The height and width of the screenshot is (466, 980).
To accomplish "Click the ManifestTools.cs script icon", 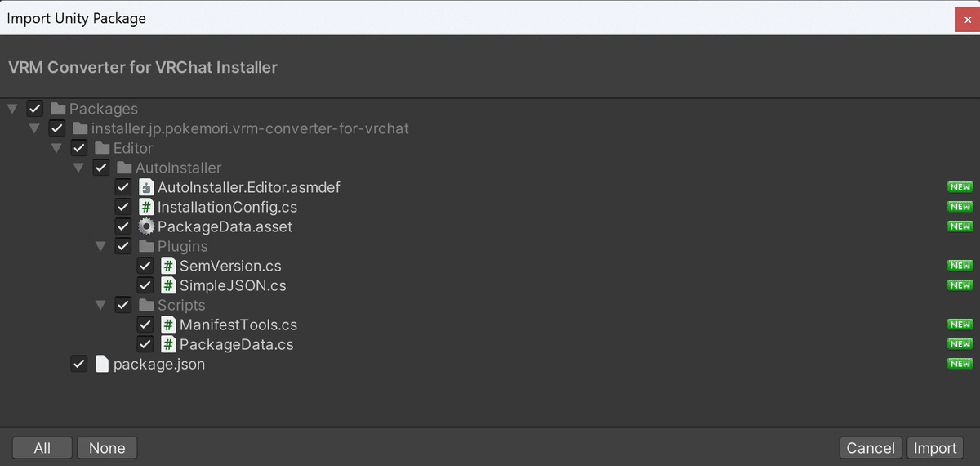I will point(168,325).
